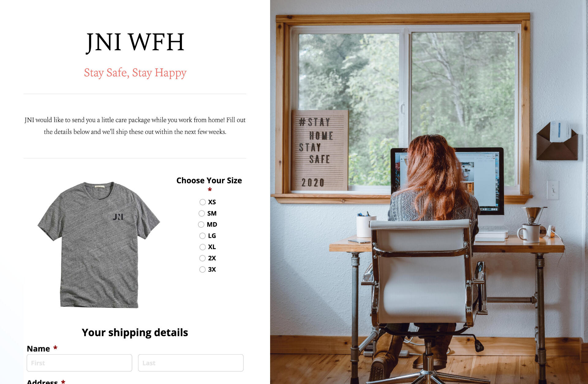Click the Your shipping details heading
Viewport: 588px width, 384px height.
click(135, 333)
